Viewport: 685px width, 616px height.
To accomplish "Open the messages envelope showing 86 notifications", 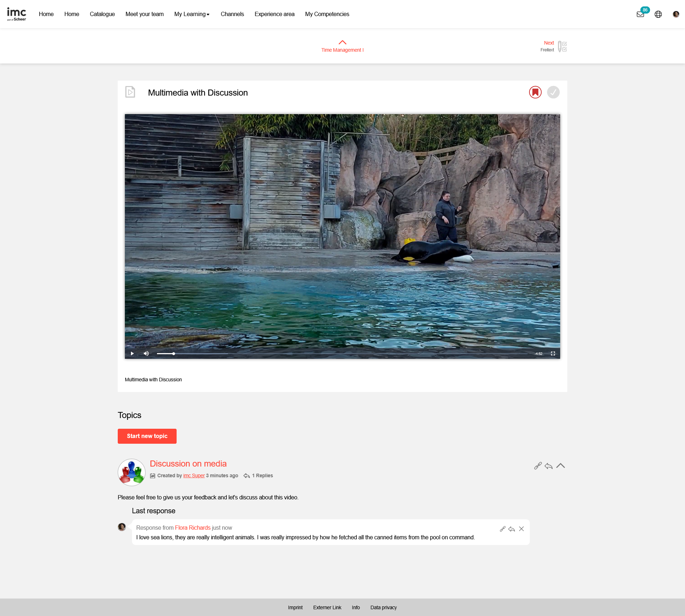I will (641, 14).
